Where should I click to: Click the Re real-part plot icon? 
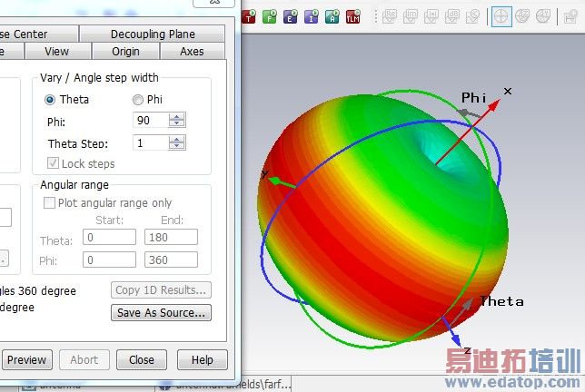point(390,16)
